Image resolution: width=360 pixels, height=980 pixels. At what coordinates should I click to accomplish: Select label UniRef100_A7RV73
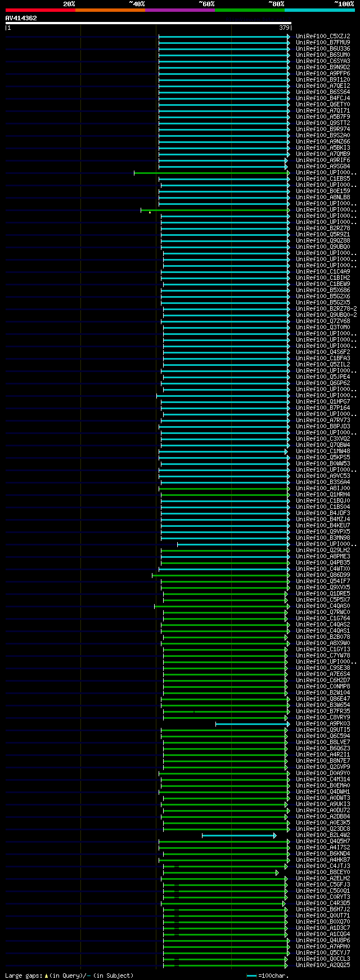click(x=323, y=420)
